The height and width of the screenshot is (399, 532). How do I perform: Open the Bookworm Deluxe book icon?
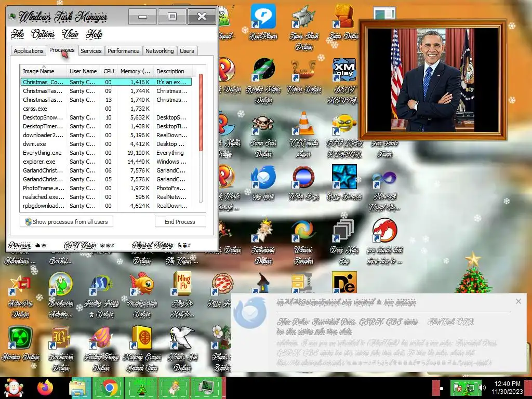tap(61, 348)
